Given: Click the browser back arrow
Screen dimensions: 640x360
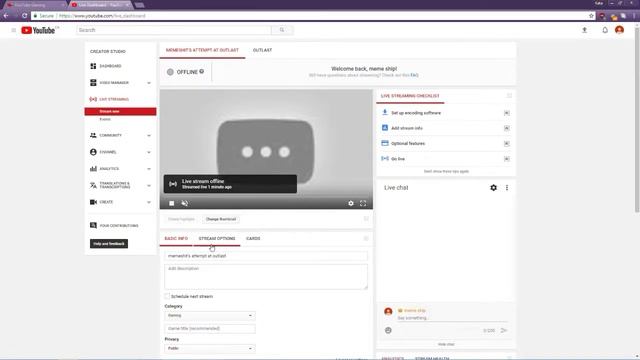Looking at the screenshot, I should click(6, 16).
